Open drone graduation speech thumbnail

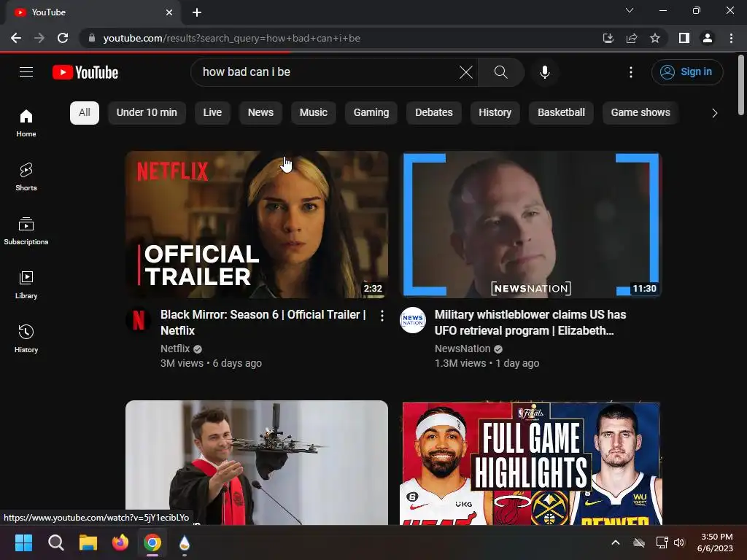[x=257, y=462]
